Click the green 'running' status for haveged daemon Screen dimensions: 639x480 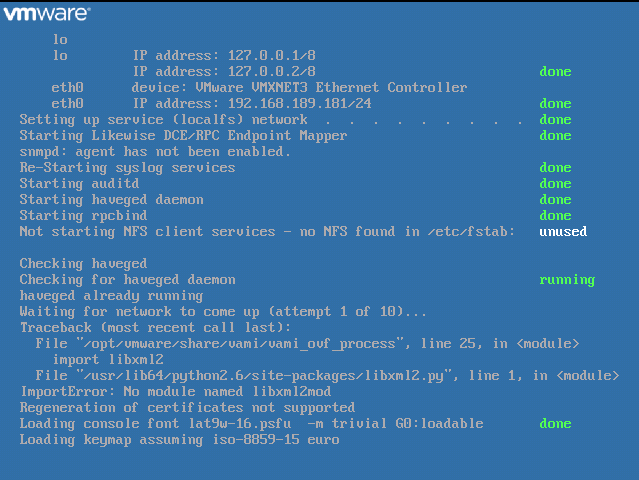tap(567, 280)
